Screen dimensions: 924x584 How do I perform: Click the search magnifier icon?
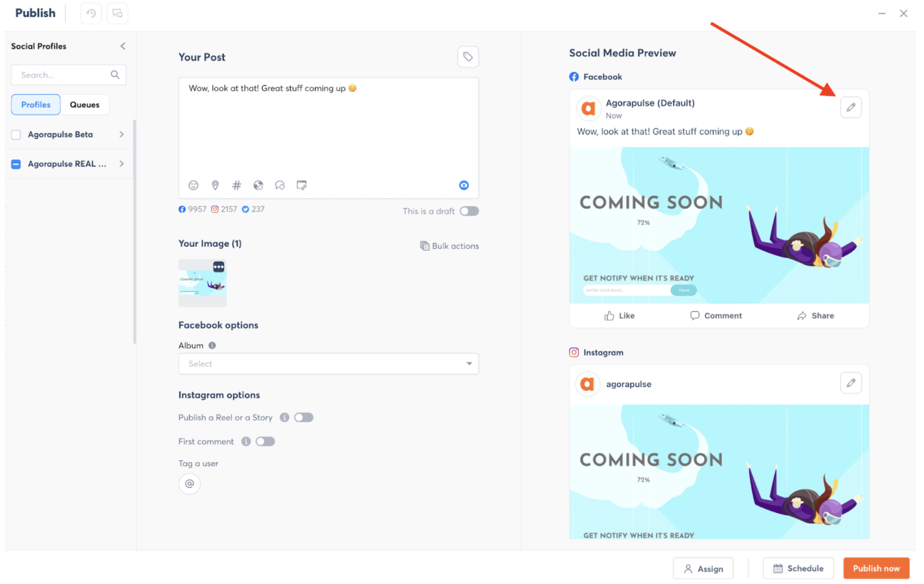[x=115, y=75]
